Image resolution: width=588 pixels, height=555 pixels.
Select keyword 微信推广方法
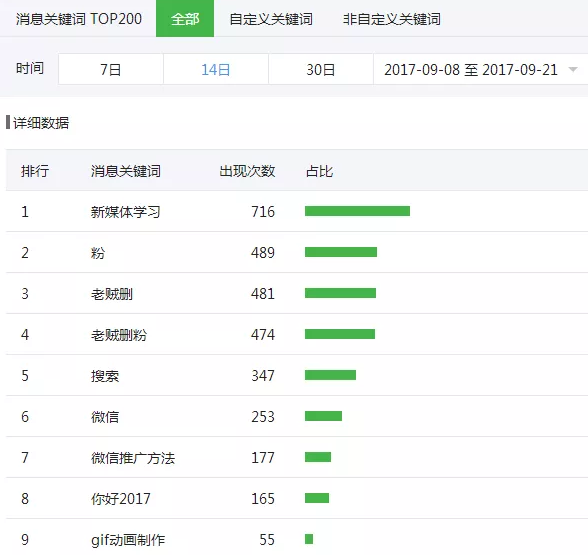coord(133,458)
